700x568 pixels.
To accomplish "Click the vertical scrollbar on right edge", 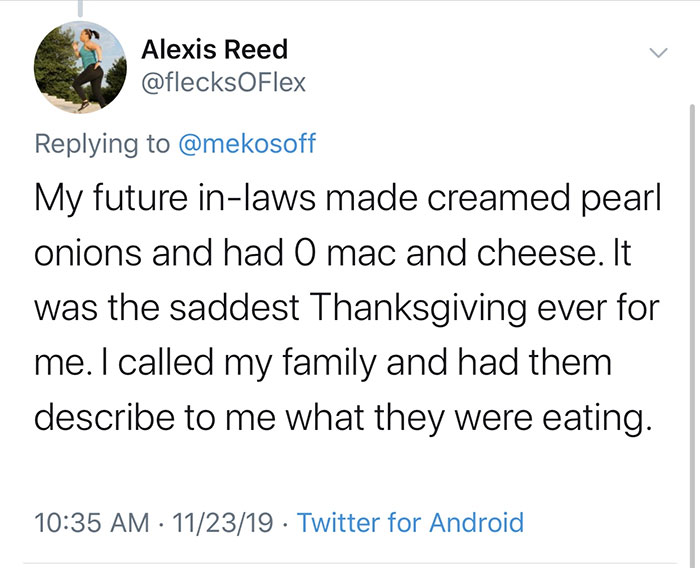I will pyautogui.click(x=691, y=300).
